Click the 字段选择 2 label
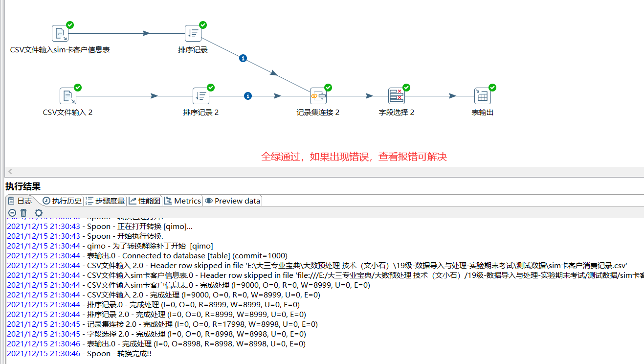This screenshot has height=364, width=644. (x=397, y=113)
